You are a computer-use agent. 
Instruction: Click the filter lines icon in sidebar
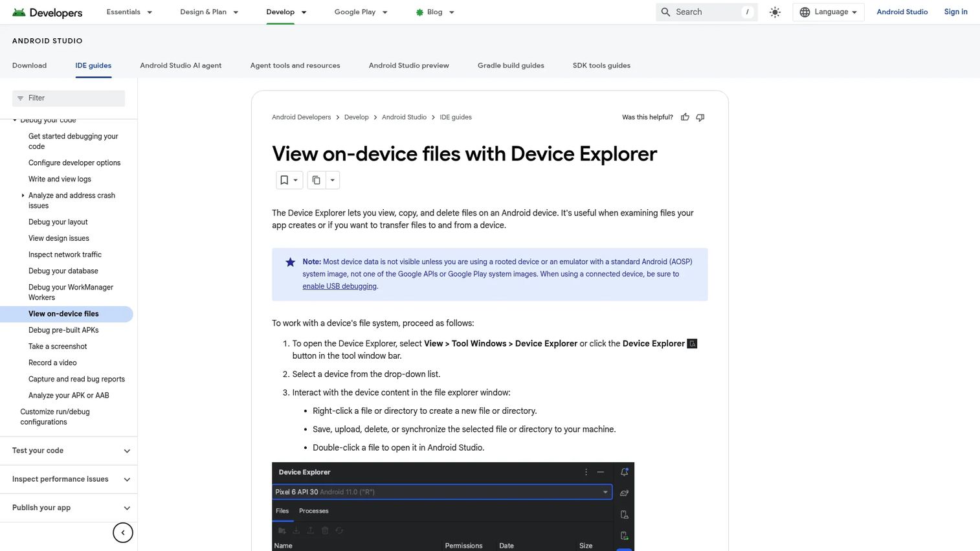click(x=20, y=98)
